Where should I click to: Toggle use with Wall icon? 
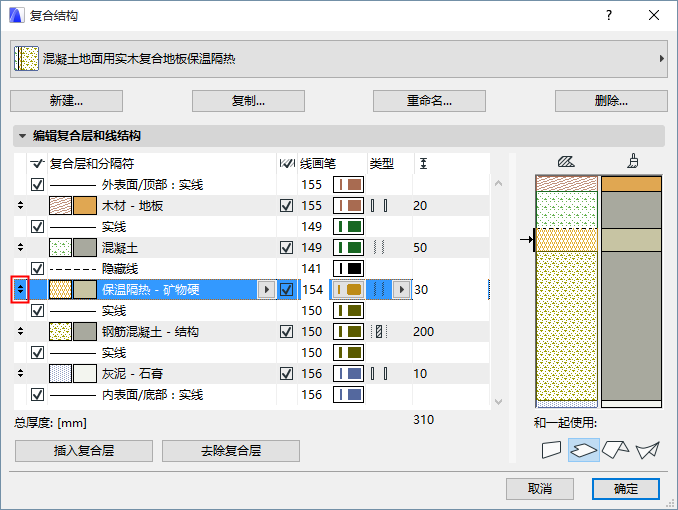551,450
